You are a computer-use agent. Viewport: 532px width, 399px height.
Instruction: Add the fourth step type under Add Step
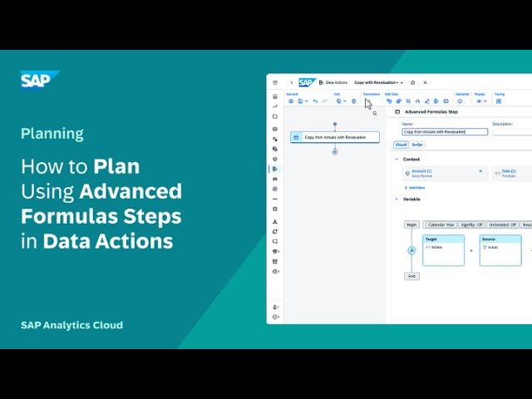click(x=417, y=101)
